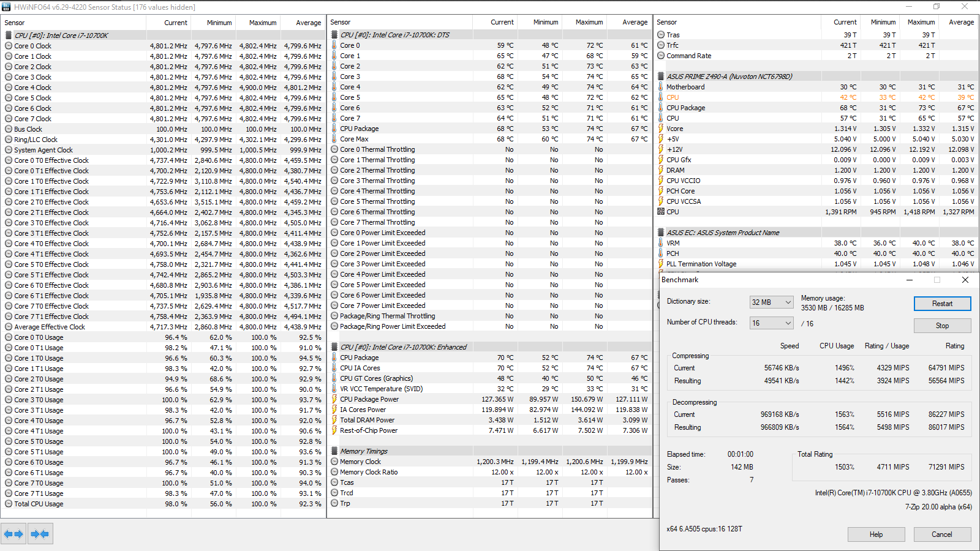Select the Ring/LLC Clock row
Viewport: 980px width, 551px height.
164,140
